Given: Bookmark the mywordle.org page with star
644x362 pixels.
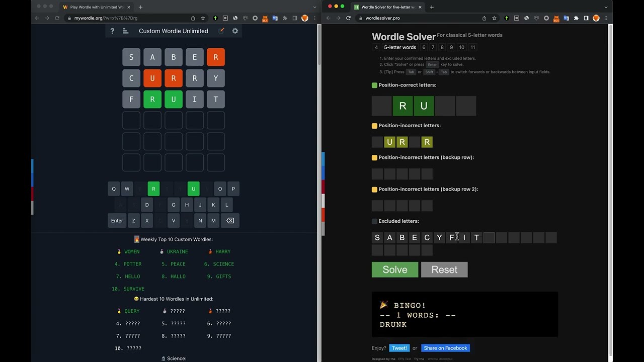Looking at the screenshot, I should pyautogui.click(x=203, y=18).
